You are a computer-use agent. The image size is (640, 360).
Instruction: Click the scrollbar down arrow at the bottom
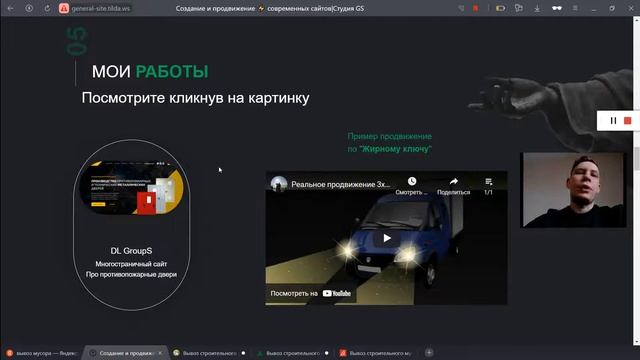(636, 342)
